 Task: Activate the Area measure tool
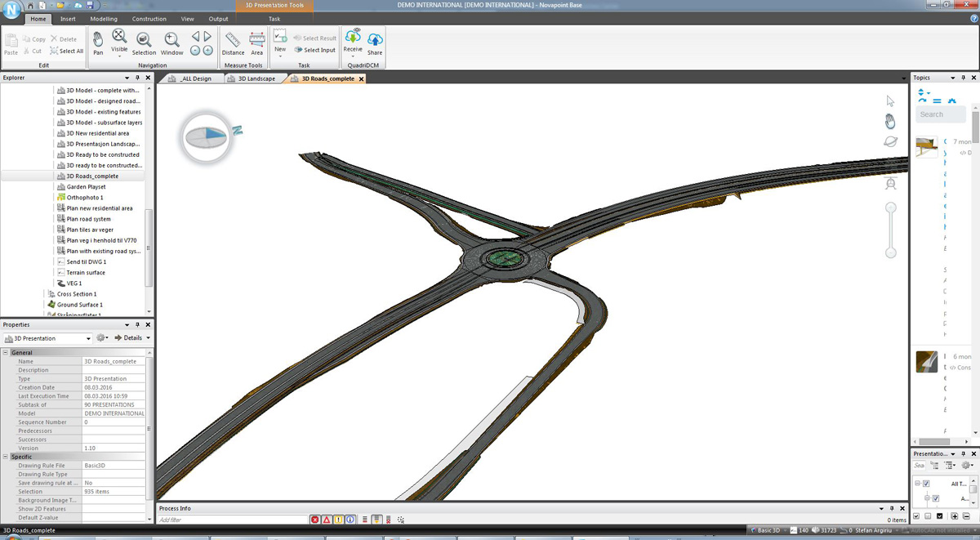[x=256, y=42]
